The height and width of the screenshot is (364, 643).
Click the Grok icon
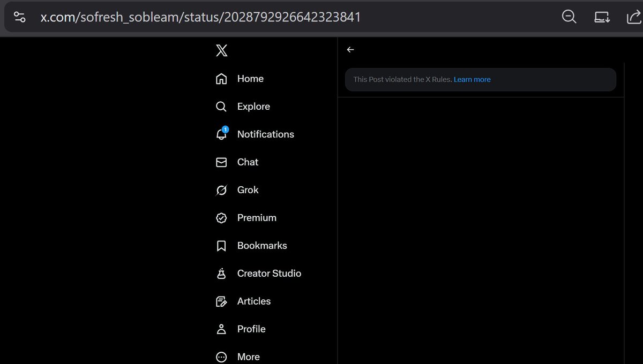click(x=221, y=190)
